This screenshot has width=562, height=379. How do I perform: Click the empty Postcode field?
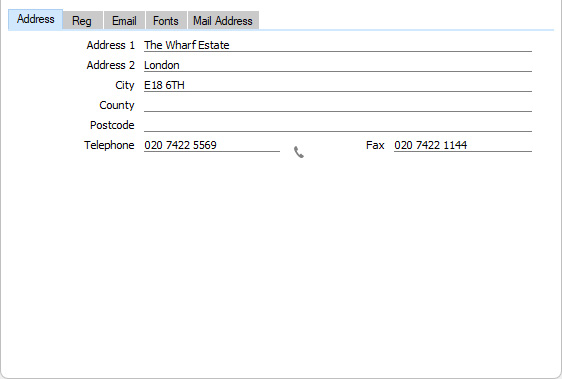pos(338,125)
